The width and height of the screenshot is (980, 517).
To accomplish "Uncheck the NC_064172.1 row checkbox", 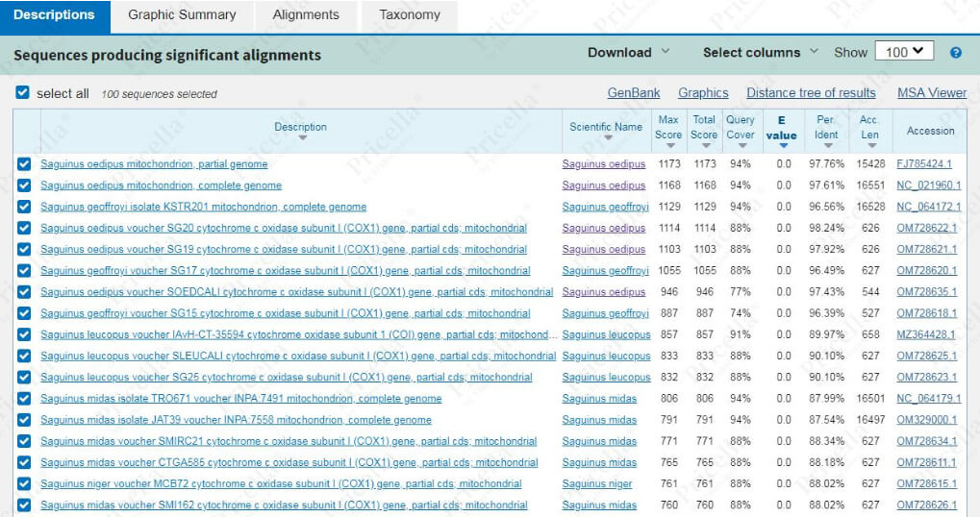I will [24, 207].
